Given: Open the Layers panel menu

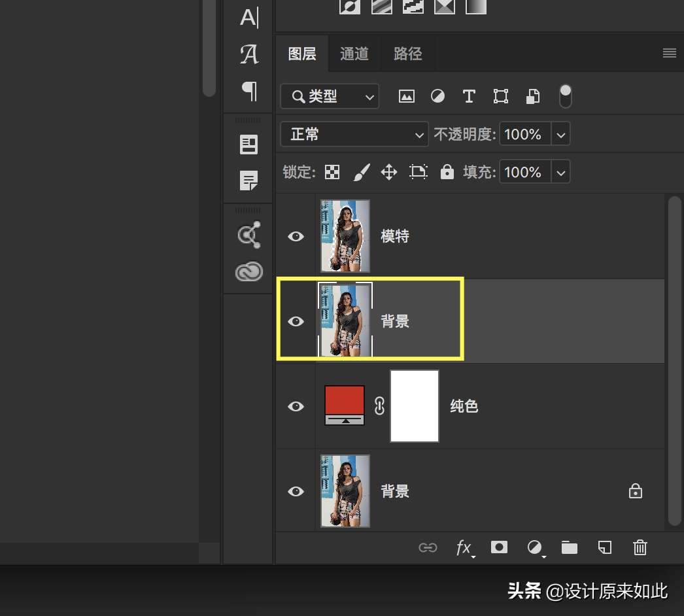Looking at the screenshot, I should click(x=670, y=53).
